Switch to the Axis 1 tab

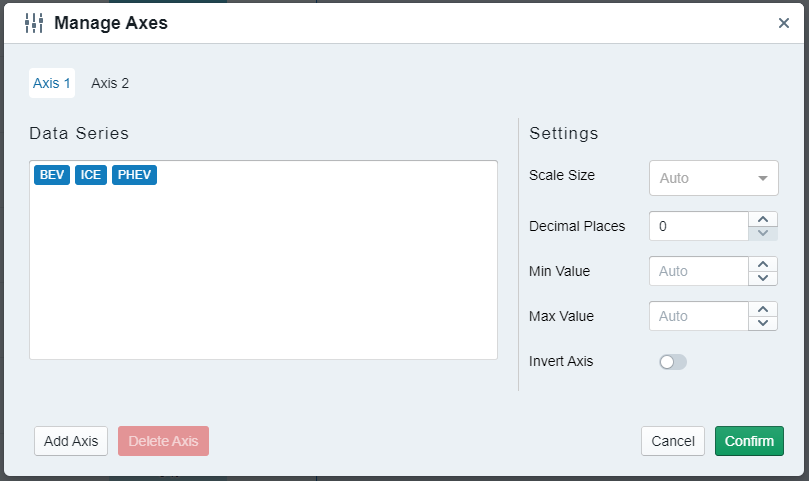pyautogui.click(x=52, y=83)
